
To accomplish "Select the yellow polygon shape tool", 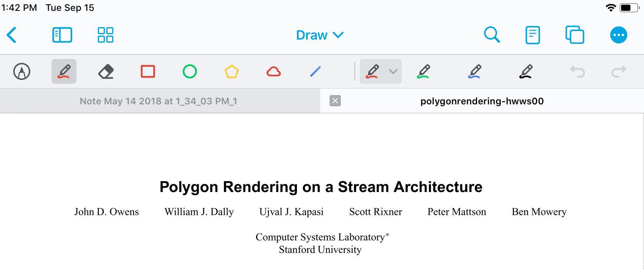I will 232,71.
